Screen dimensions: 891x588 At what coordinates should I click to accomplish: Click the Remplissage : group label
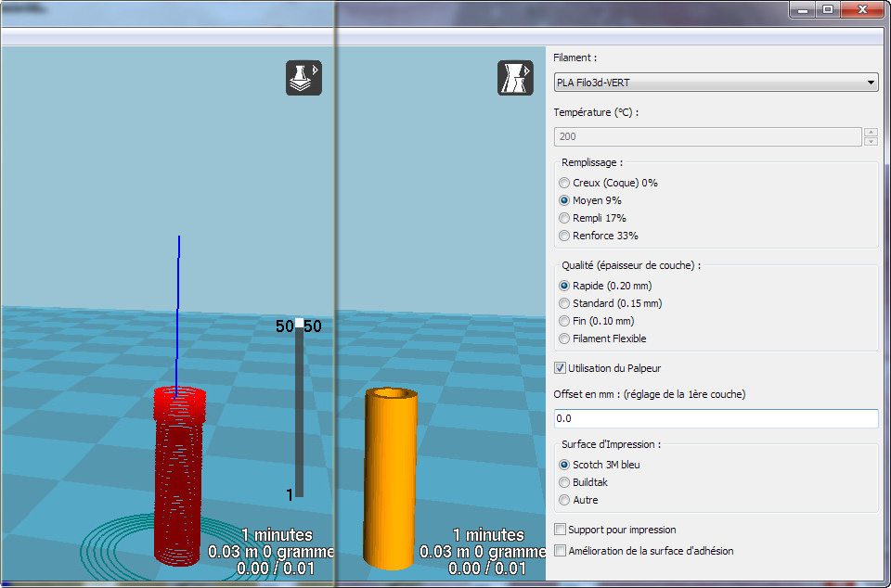tap(592, 162)
